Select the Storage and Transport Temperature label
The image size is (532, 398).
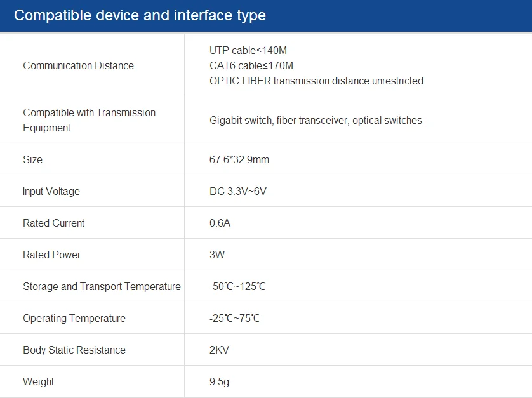point(102,286)
